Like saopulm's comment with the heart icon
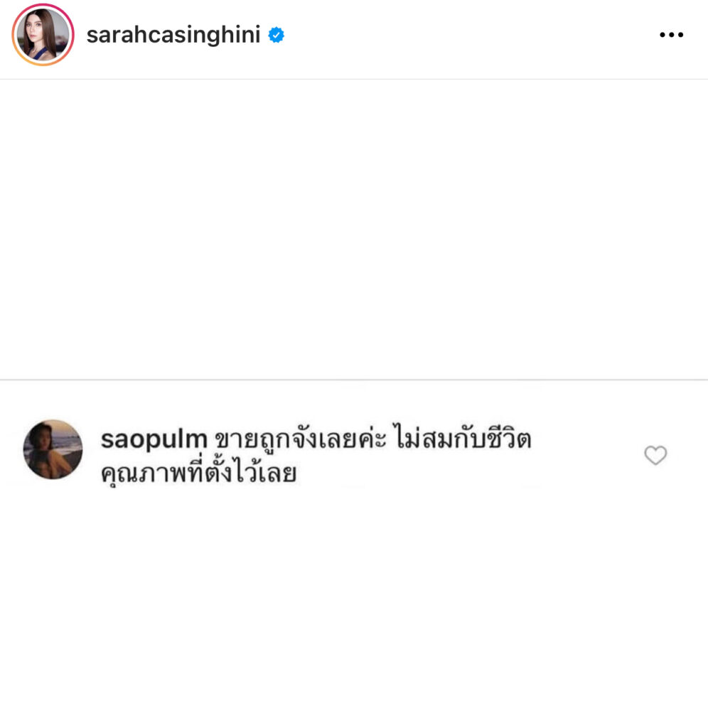This screenshot has height=728, width=708. [x=655, y=455]
